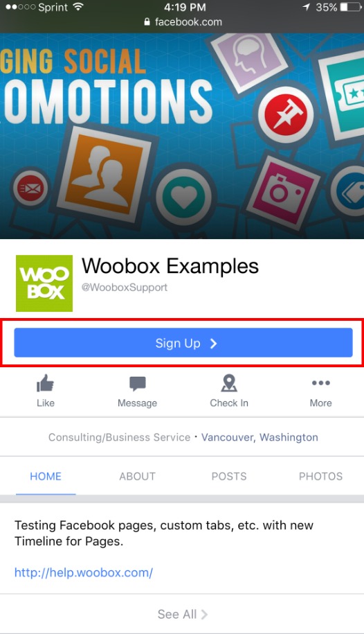Tap the teal heart icon in cover
364x634 pixels.
(x=184, y=196)
